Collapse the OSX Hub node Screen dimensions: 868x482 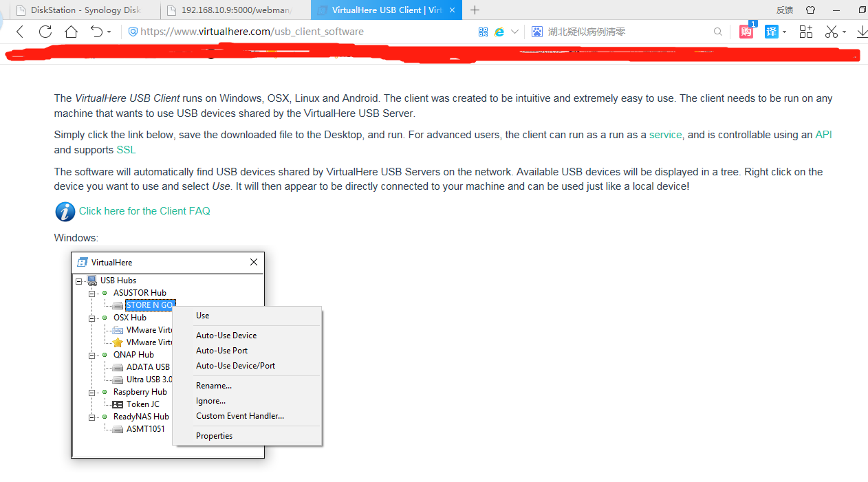[92, 318]
